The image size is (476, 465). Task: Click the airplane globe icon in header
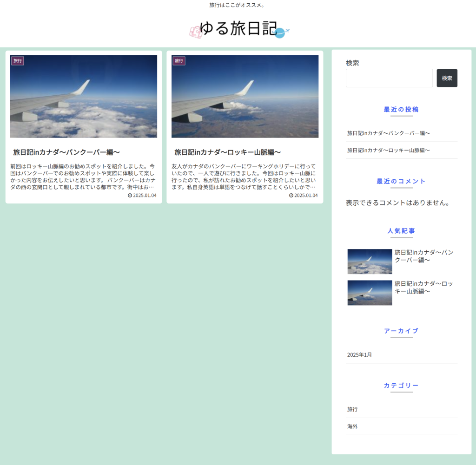coord(282,33)
